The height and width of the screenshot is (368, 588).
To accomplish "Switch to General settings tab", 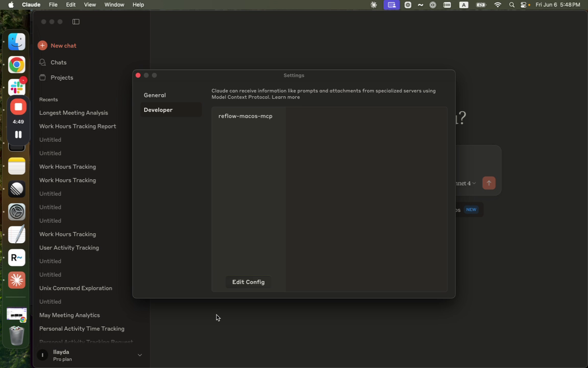I will click(x=171, y=96).
